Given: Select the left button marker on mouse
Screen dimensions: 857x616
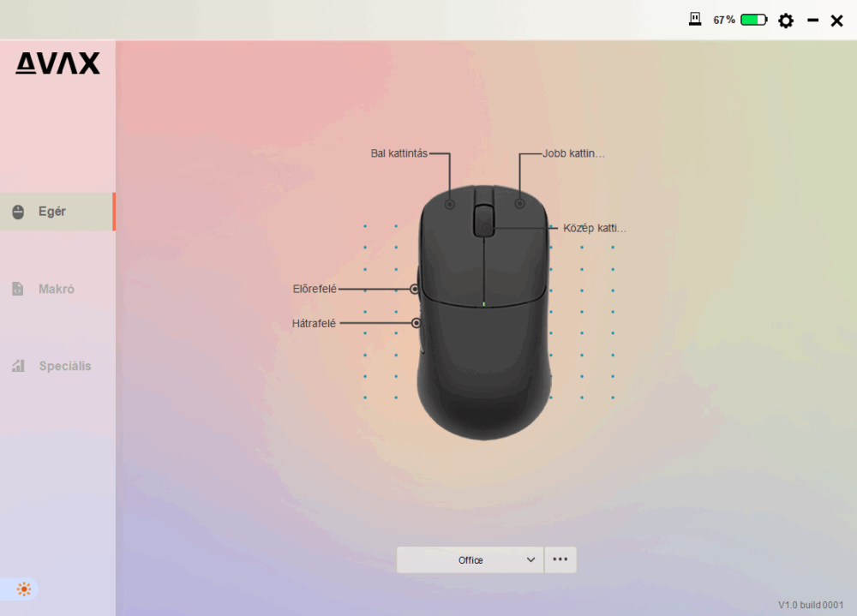Looking at the screenshot, I should click(x=450, y=204).
